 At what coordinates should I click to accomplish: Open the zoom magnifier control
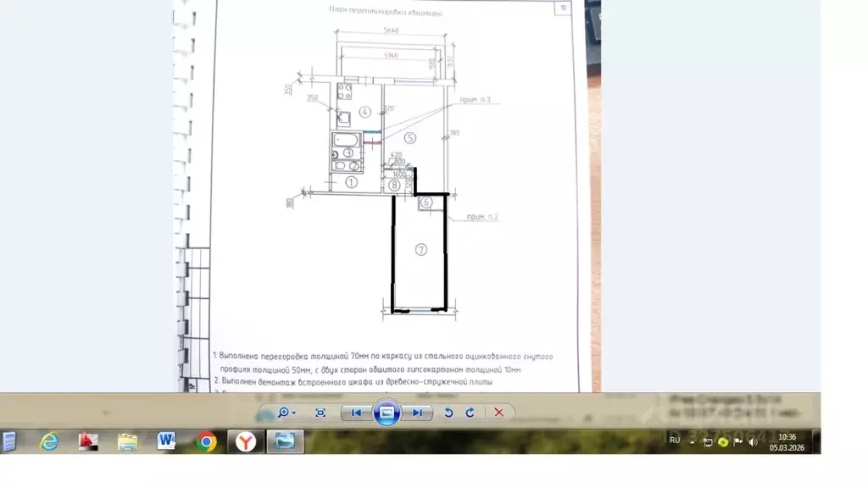(284, 413)
